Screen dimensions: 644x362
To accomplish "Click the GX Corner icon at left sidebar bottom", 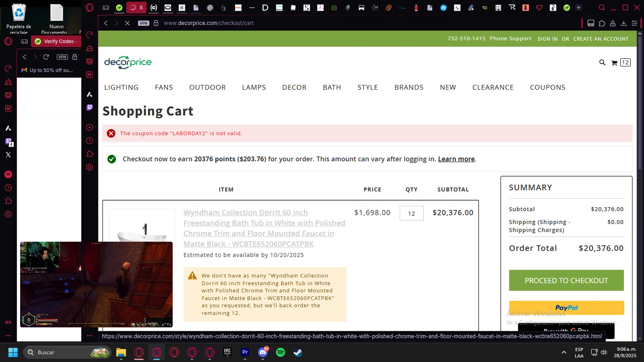I will click(x=8, y=322).
